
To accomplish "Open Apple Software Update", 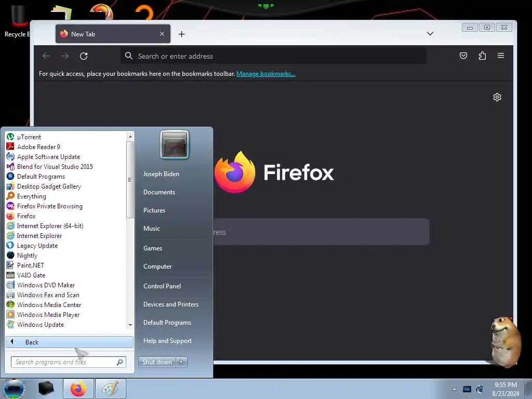I will click(48, 157).
